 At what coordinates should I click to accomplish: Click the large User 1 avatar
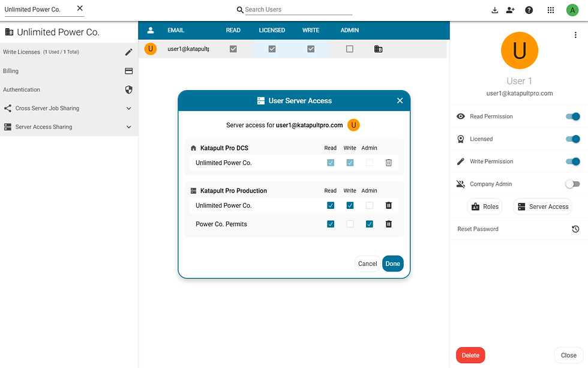(520, 50)
